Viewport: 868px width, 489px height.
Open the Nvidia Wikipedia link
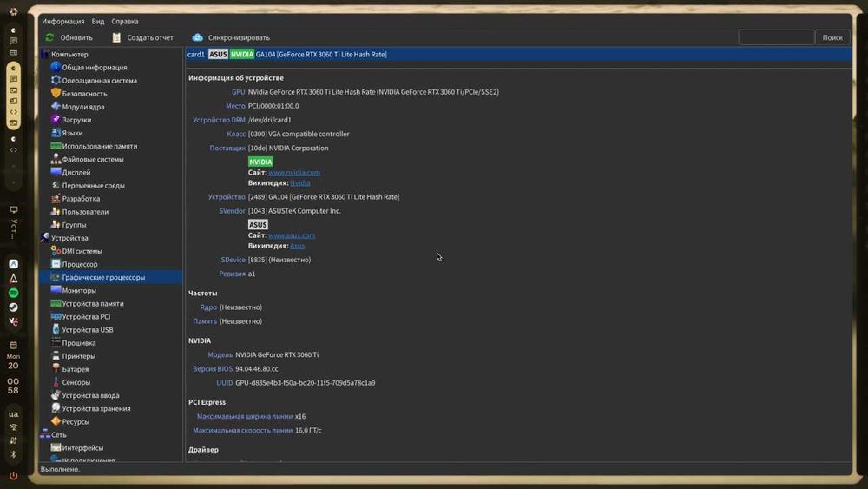coord(300,183)
